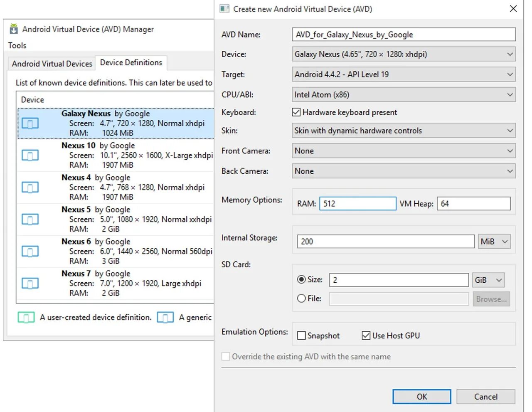Screen dimensions: 532x412
Task: Select the Nexus 6 by Google entry
Action: (116, 252)
